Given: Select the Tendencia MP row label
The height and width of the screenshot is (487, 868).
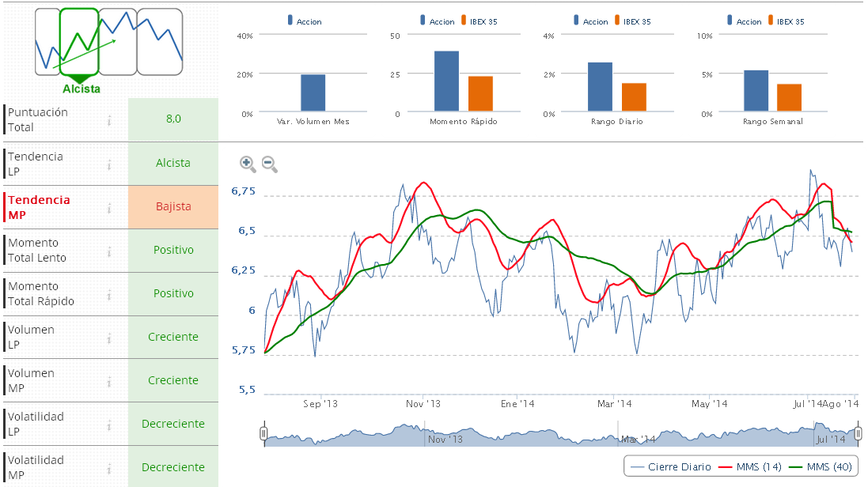Looking at the screenshot, I should tap(40, 207).
